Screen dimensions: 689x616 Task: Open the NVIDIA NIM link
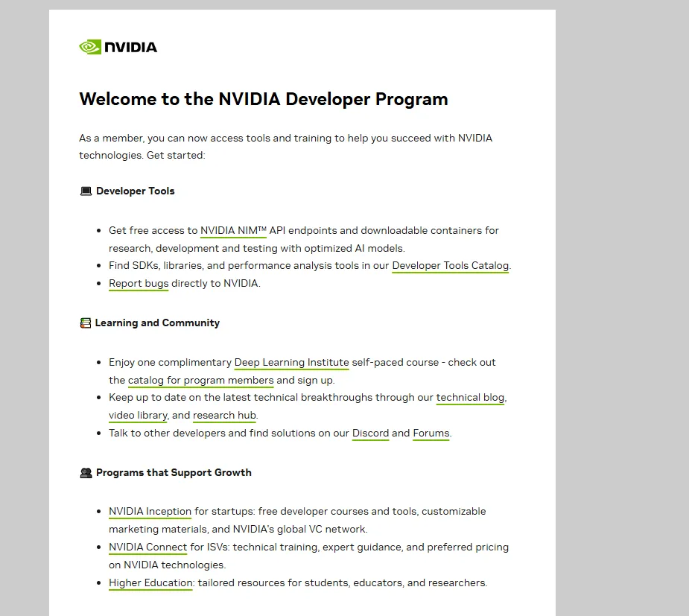233,231
